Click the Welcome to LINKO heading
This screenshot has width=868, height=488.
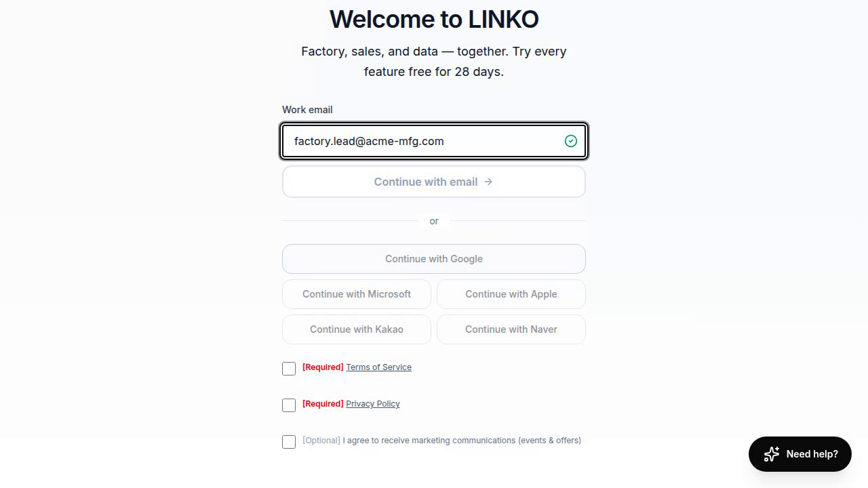click(434, 19)
